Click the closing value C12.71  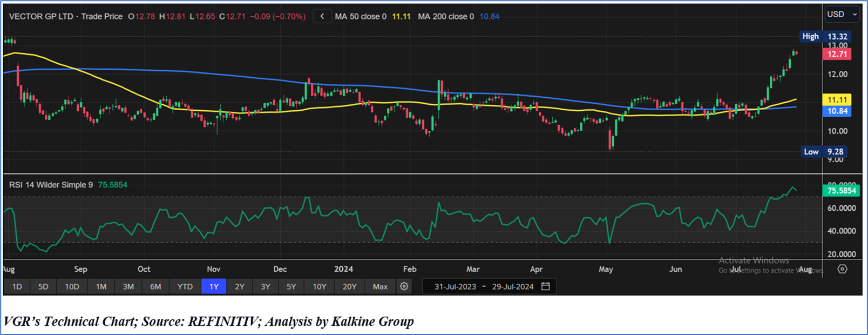232,16
